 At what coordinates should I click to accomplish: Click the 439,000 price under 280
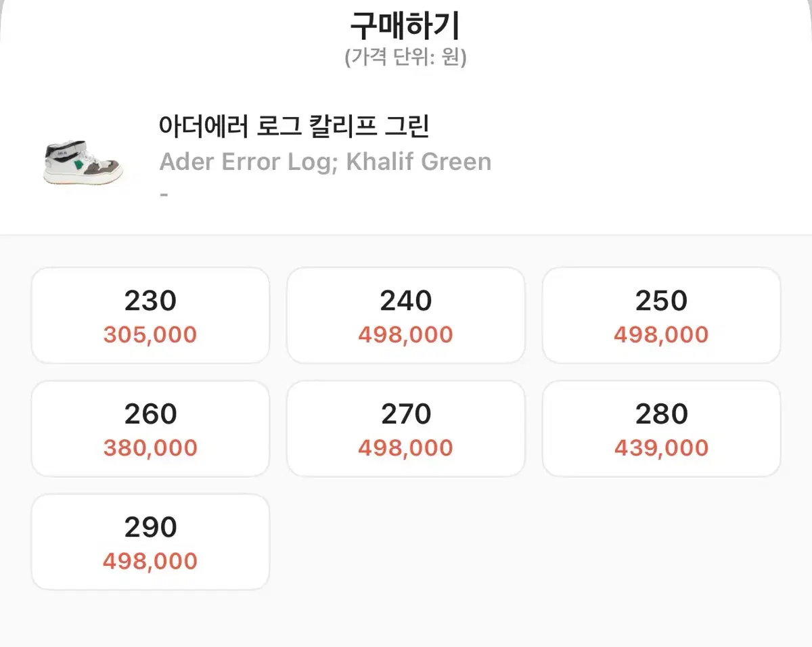661,447
